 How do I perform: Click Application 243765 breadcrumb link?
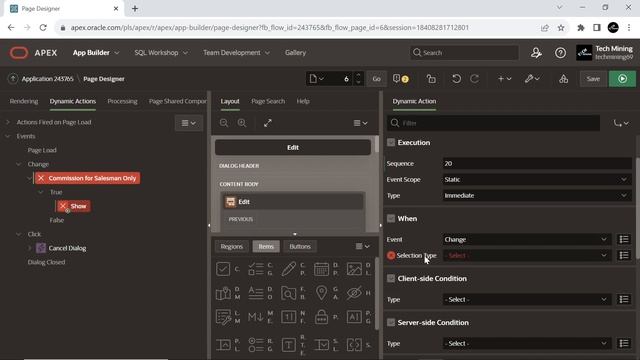tap(47, 79)
